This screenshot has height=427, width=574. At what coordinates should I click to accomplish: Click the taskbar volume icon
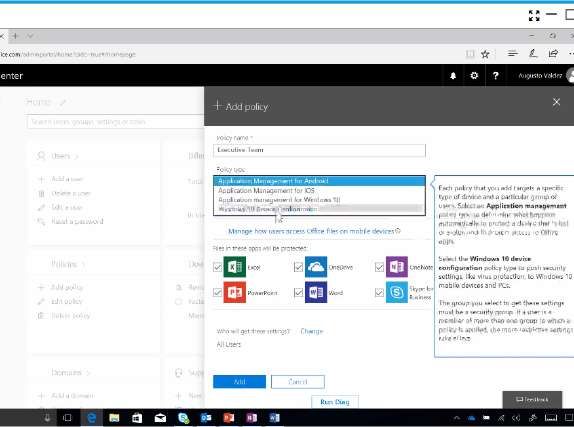(516, 418)
